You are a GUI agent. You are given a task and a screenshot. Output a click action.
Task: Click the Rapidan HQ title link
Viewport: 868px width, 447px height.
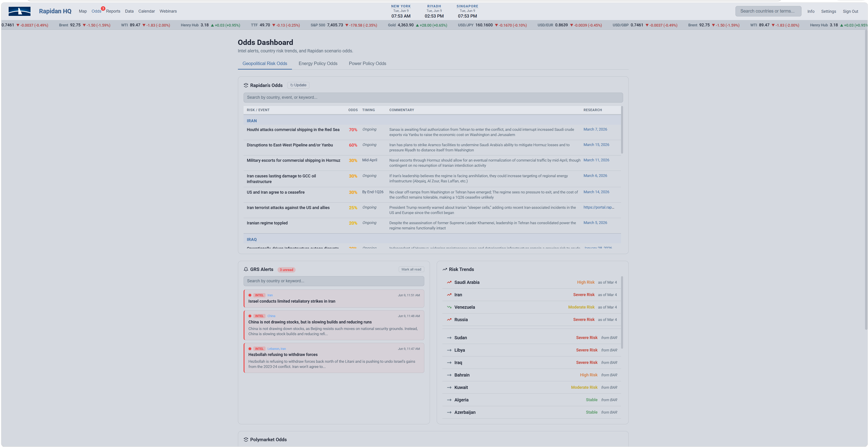[55, 11]
